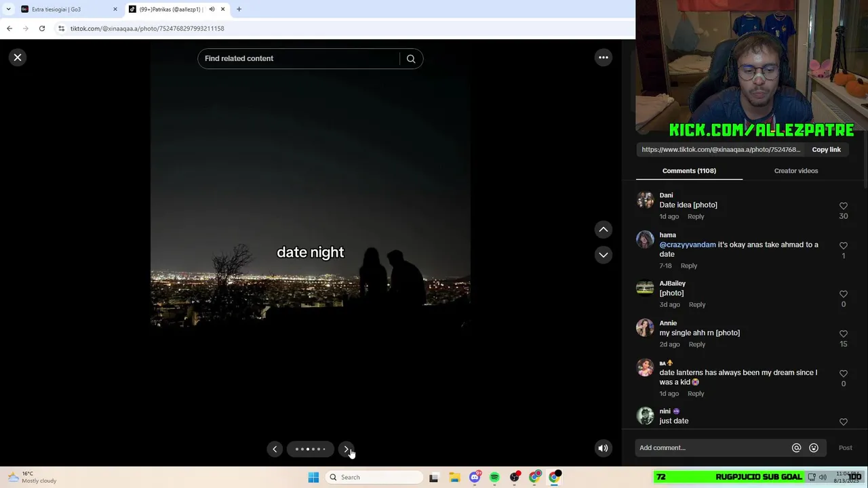Insert a mention with @ icon
Viewport: 868px width, 488px height.
(796, 448)
